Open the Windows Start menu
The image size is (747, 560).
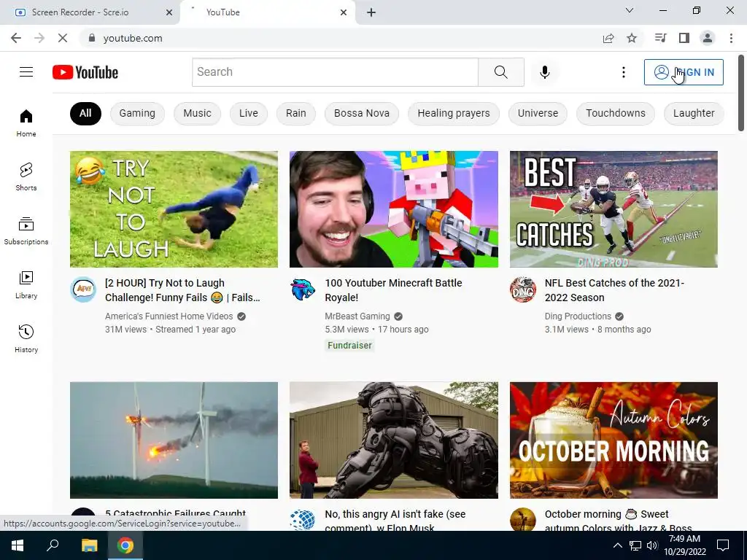[x=18, y=545]
